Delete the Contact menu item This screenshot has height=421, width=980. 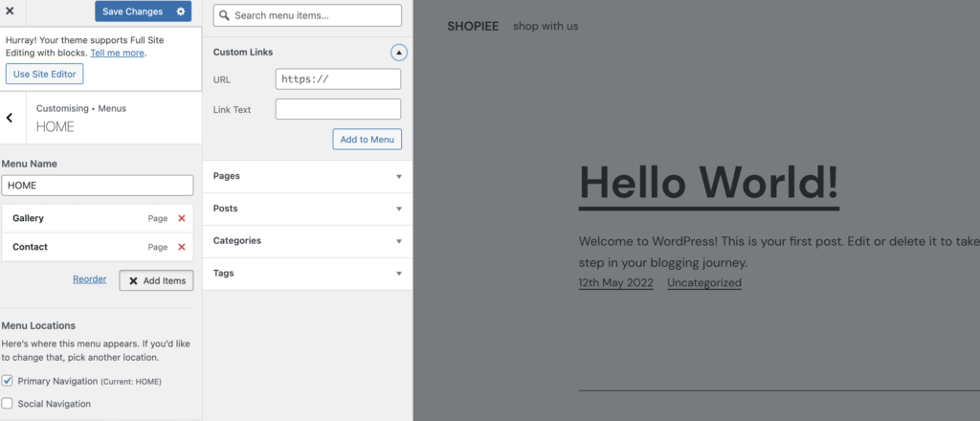182,247
